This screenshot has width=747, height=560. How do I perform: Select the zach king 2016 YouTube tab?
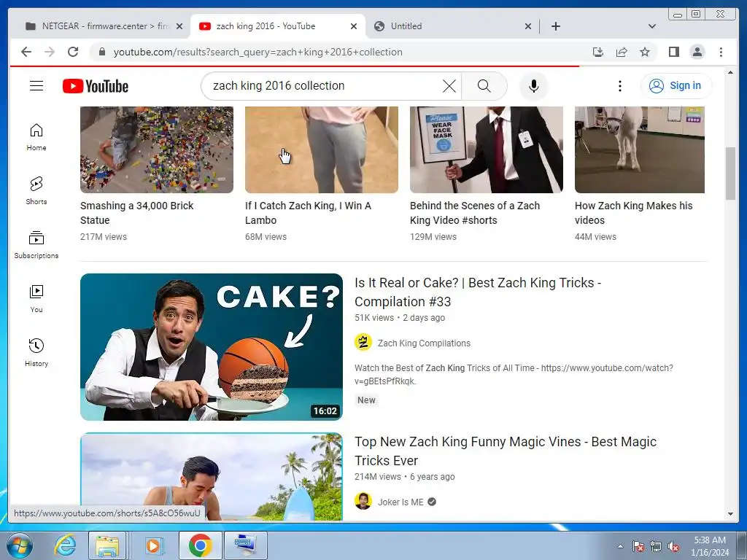tap(278, 26)
